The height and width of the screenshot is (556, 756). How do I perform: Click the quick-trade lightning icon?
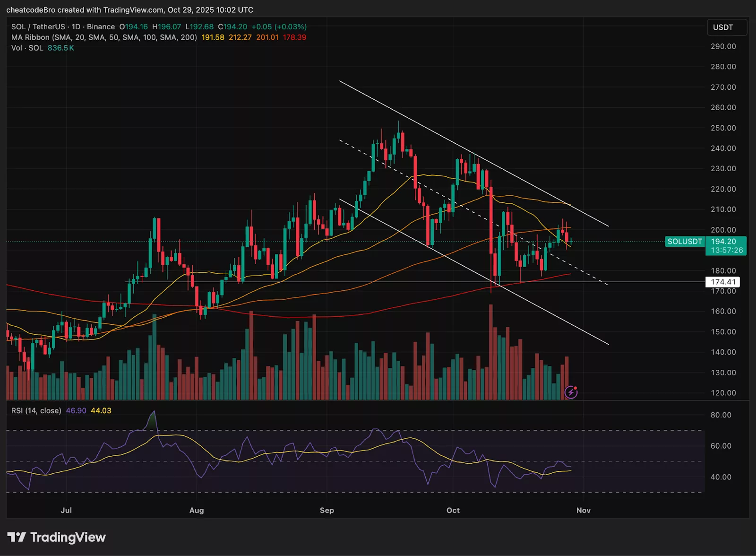(571, 391)
